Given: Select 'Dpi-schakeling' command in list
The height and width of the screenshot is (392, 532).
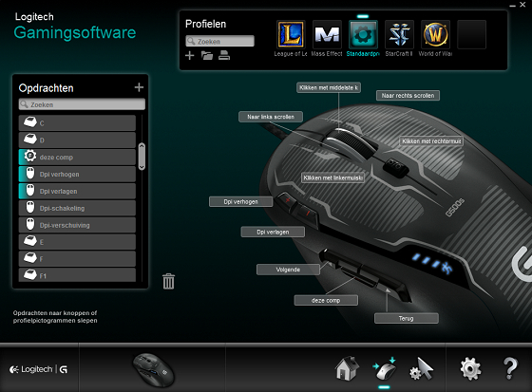Looking at the screenshot, I should 77,208.
